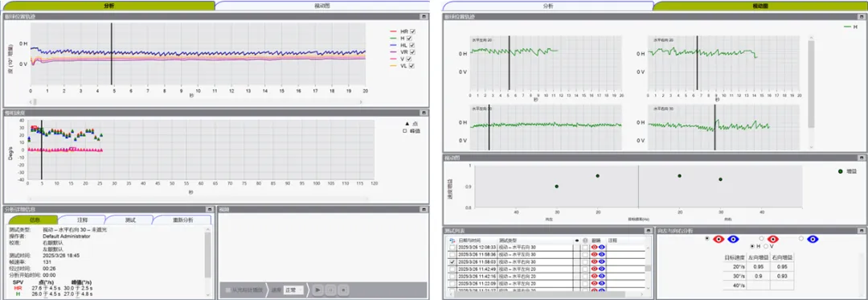Viewport: 868px width, 300px height.
Task: Click the 增益 legend marker in the gain plot
Action: click(x=841, y=171)
